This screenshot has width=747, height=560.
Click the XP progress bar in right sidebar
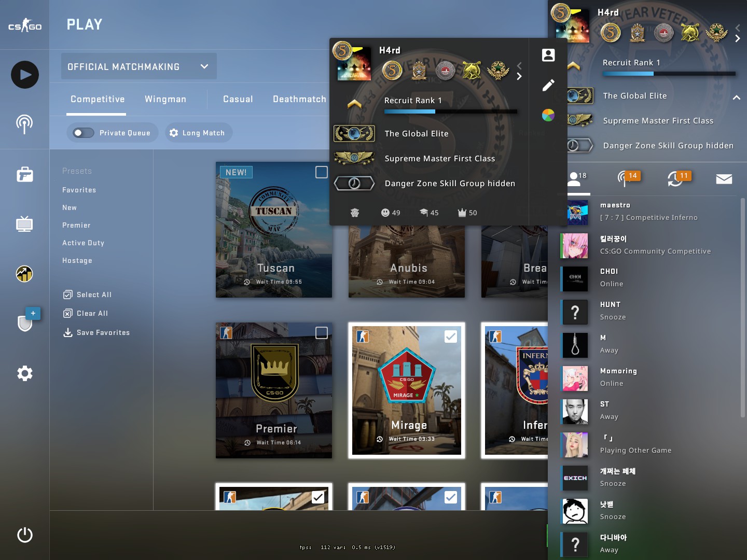tap(669, 74)
